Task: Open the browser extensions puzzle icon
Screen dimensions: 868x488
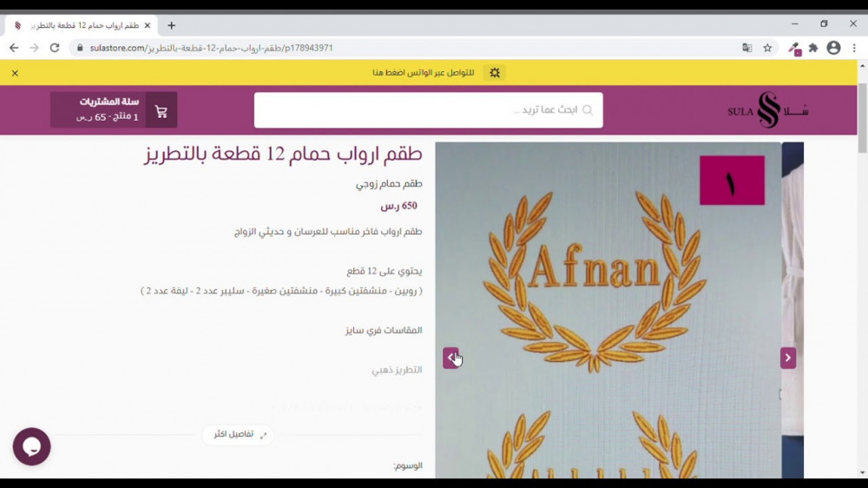Action: click(813, 49)
